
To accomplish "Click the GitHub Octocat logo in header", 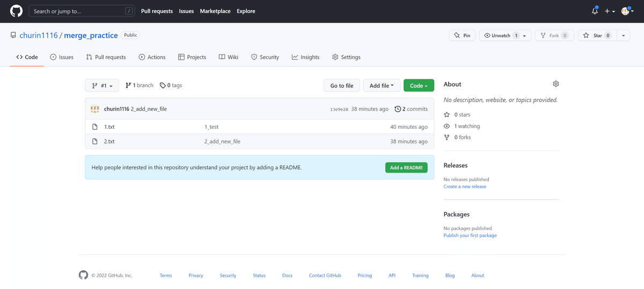I will (x=16, y=11).
